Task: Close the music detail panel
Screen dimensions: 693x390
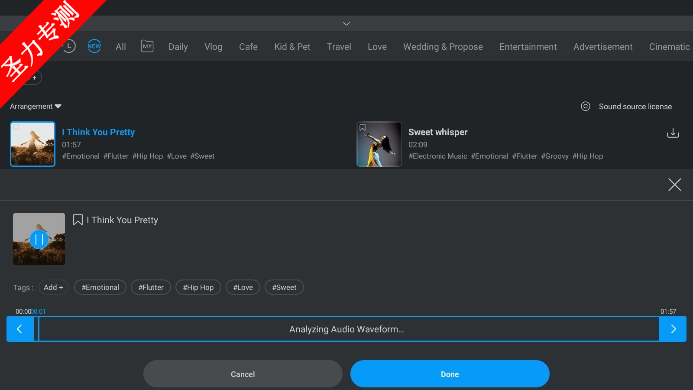Action: coord(674,184)
